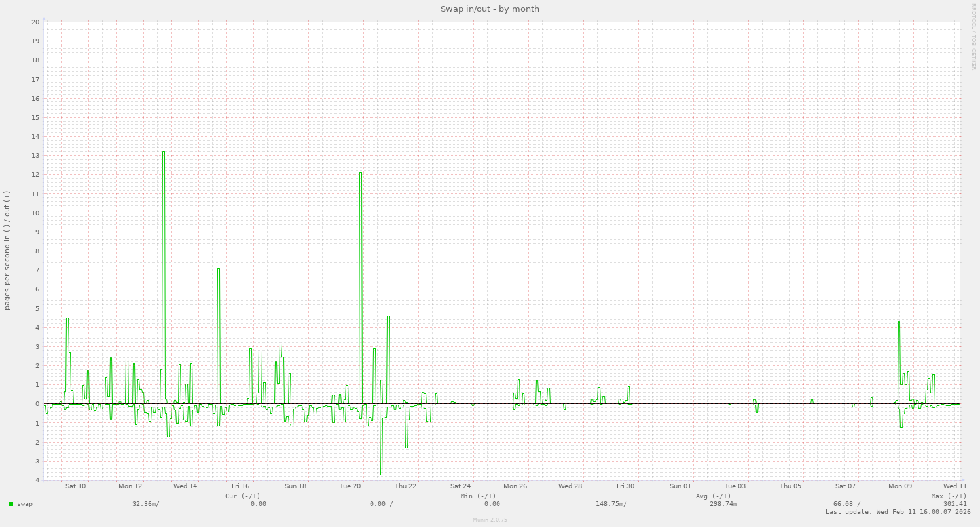980x527 pixels.
Task: Click the graph title "Swap in/out - by month"
Action: pyautogui.click(x=490, y=9)
